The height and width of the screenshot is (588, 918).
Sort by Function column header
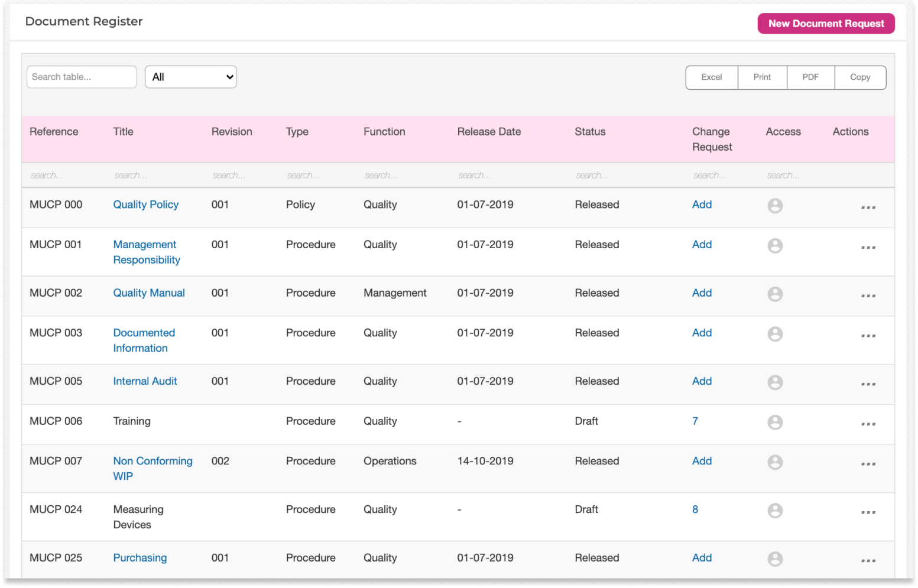coord(384,132)
